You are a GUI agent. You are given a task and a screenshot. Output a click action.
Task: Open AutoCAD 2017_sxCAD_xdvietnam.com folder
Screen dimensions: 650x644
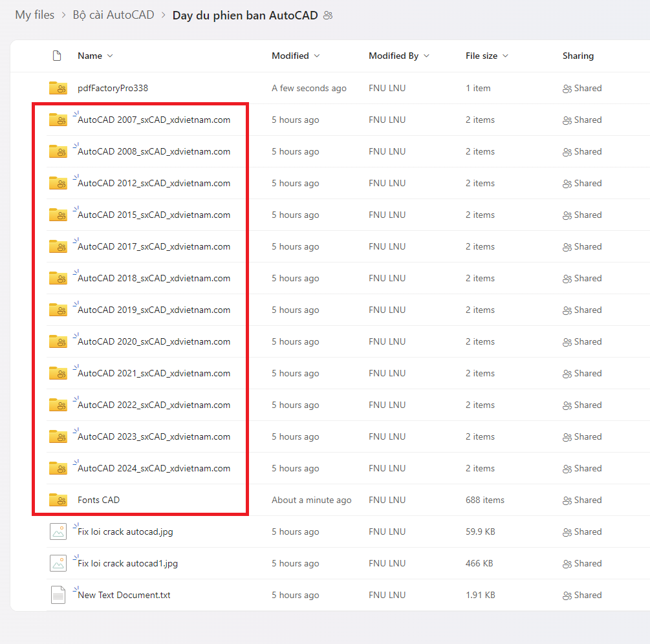(x=154, y=246)
